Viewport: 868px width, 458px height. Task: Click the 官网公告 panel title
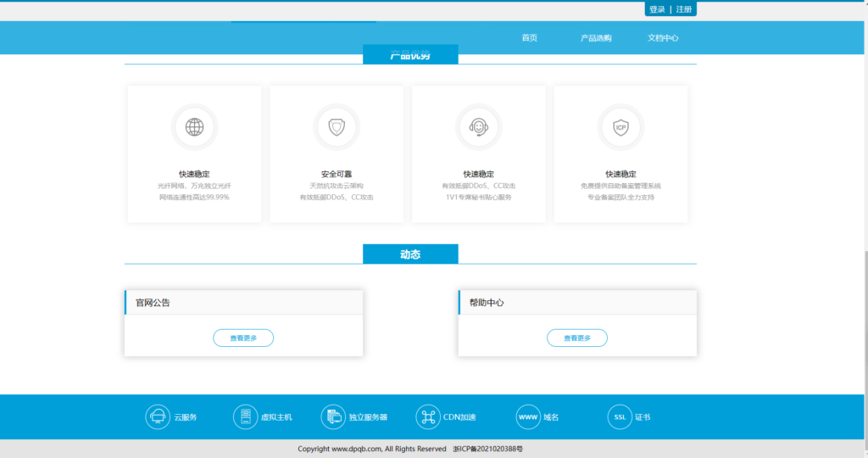[x=153, y=303]
